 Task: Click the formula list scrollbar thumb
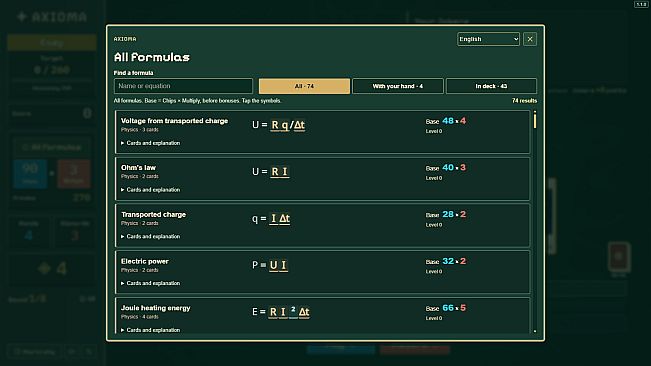535,121
